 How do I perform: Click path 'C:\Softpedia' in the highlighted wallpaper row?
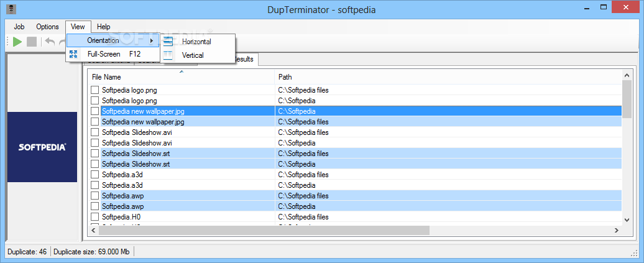(x=297, y=111)
